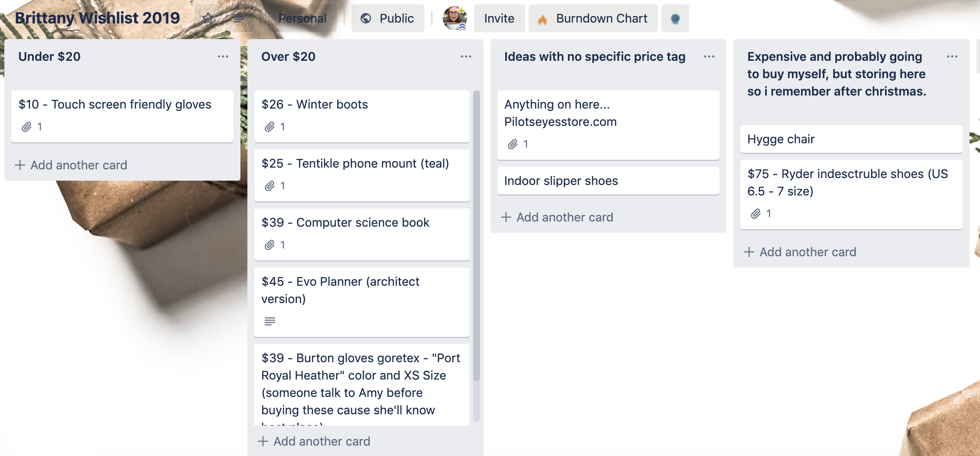Open the Public visibility setting
This screenshot has height=456, width=980.
click(x=388, y=18)
